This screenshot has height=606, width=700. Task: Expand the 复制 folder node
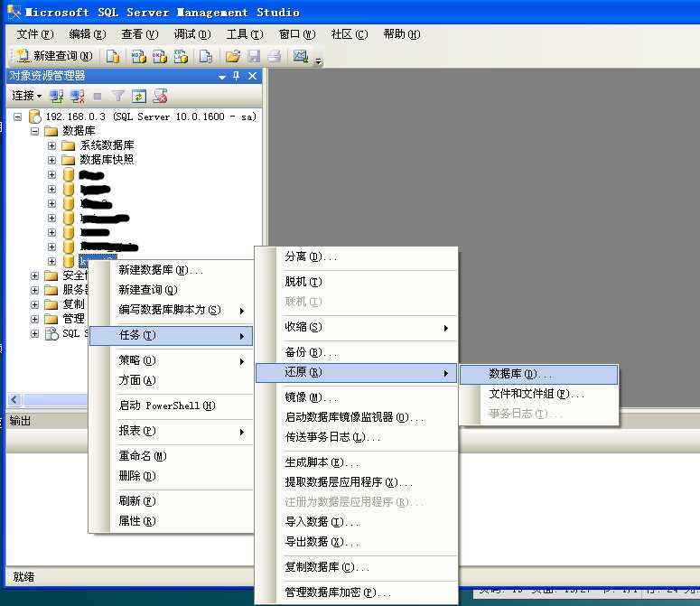pos(34,304)
